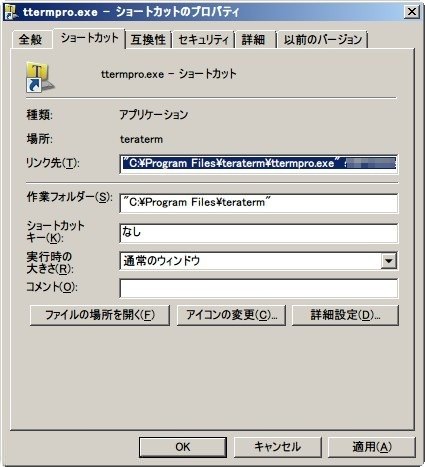Open the 互換性 tab
The image size is (425, 467).
pyautogui.click(x=148, y=40)
